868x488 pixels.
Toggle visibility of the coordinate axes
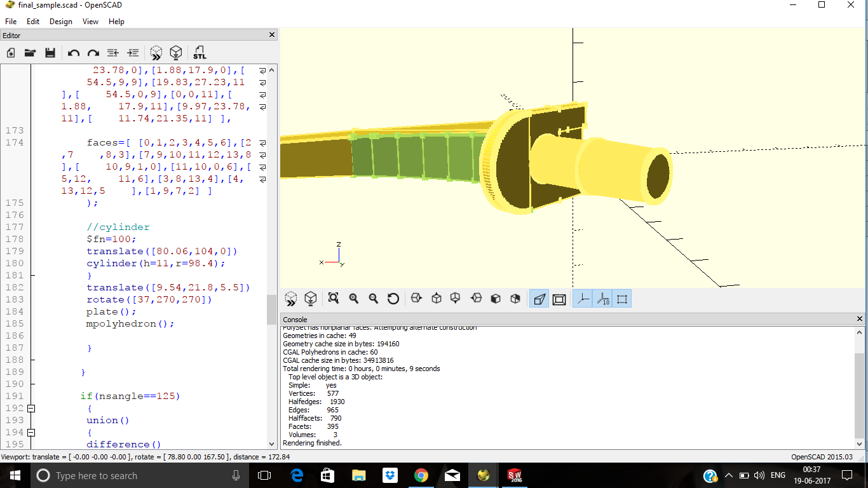[582, 298]
